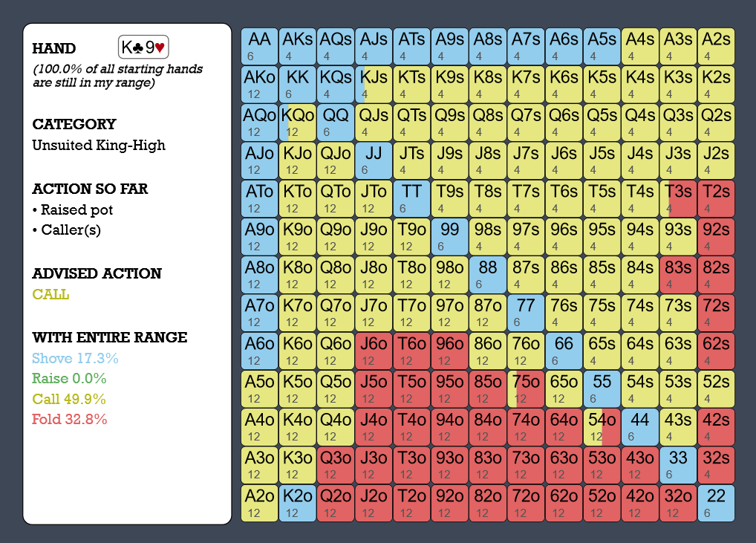The height and width of the screenshot is (543, 756).
Task: Select the A9o shove cell
Action: (259, 237)
